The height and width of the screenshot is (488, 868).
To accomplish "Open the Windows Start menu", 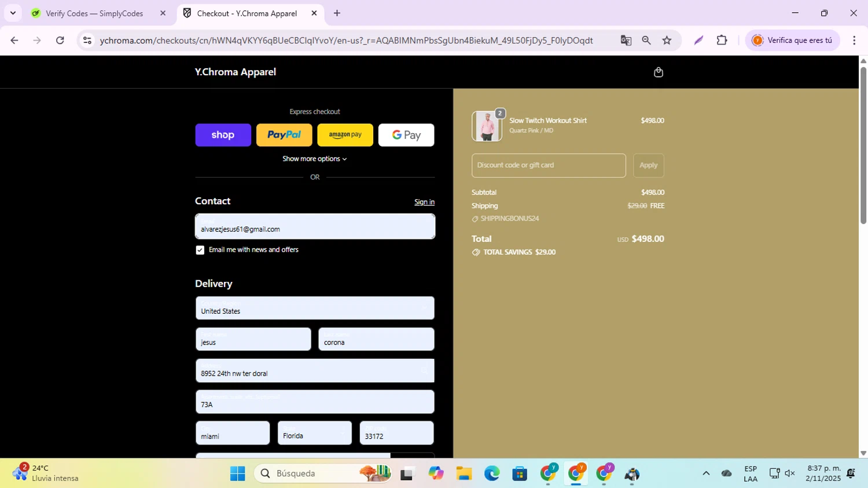I will 237,474.
